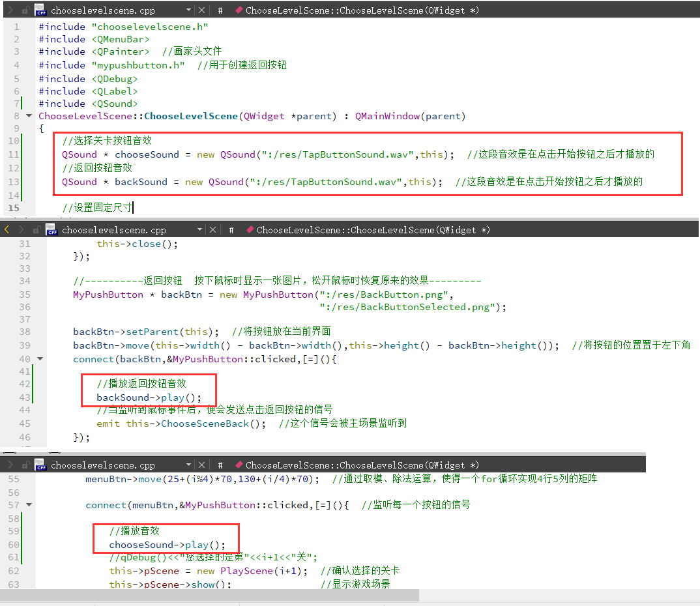Click '#include <QLabel>' on line 6
This screenshot has width=700, height=606.
click(x=88, y=91)
